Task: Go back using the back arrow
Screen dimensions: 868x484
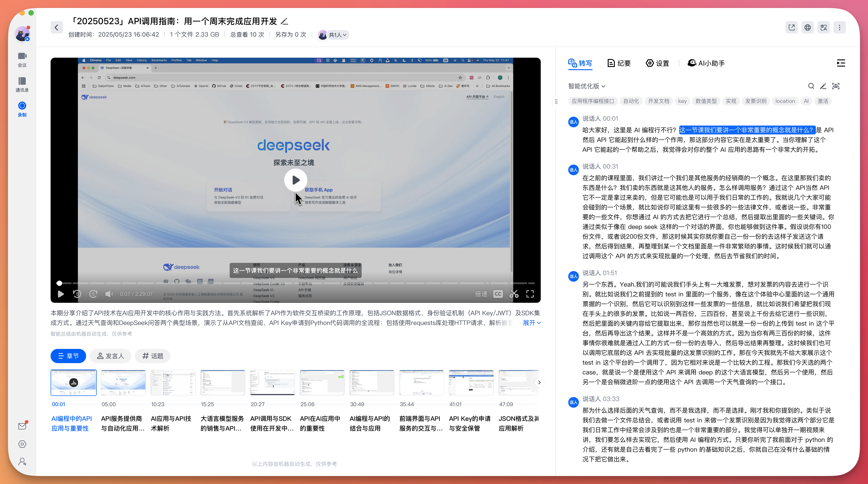Action: pos(57,27)
